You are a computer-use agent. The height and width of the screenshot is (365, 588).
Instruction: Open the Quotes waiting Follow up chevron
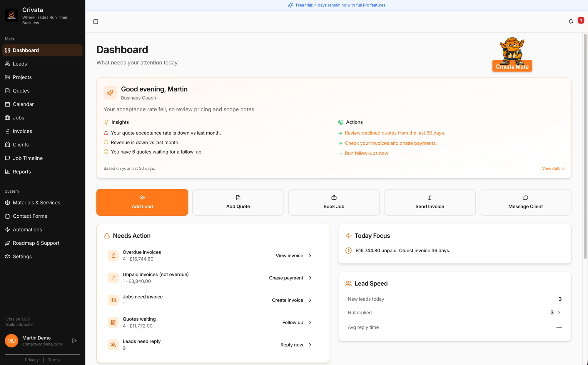click(310, 322)
